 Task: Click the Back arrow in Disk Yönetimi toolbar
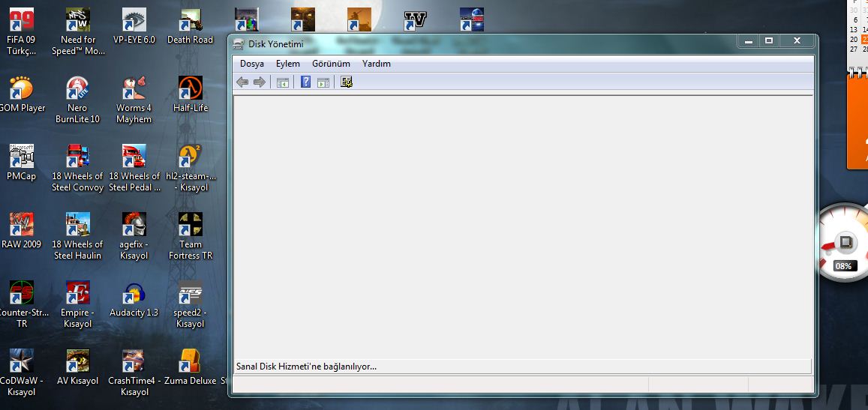(x=242, y=82)
